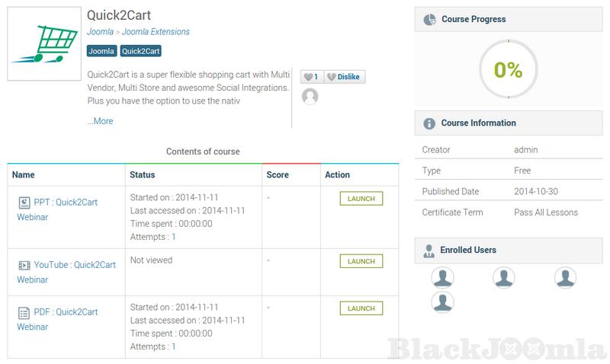Image resolution: width=610 pixels, height=364 pixels.
Task: Click the Course Progress pie icon
Action: point(429,19)
